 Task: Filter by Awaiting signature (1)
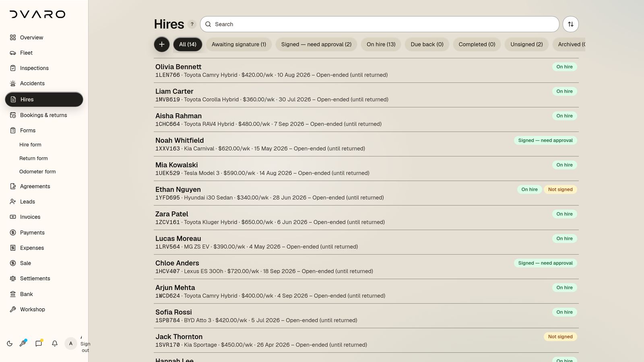tap(239, 44)
